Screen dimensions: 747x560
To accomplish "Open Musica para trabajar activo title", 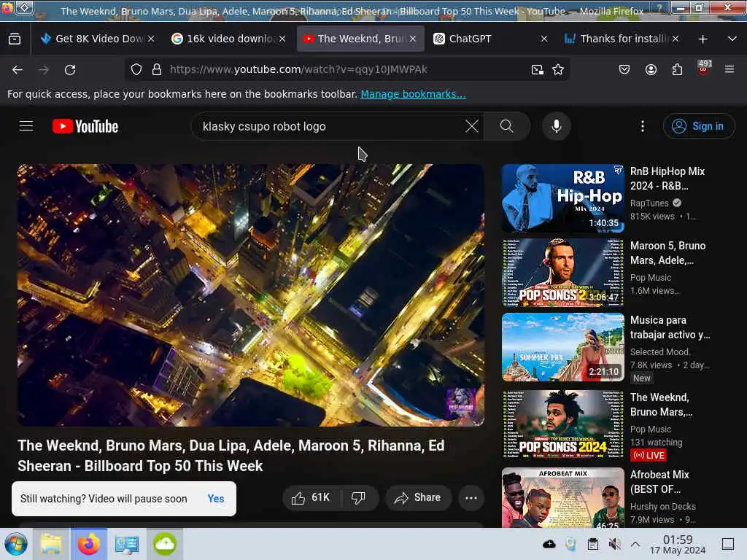I will pos(670,327).
